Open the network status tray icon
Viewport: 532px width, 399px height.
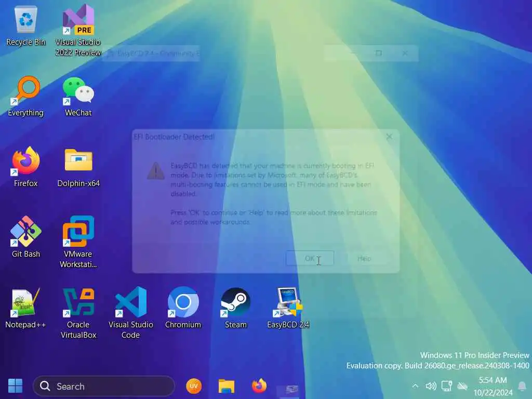[446, 386]
